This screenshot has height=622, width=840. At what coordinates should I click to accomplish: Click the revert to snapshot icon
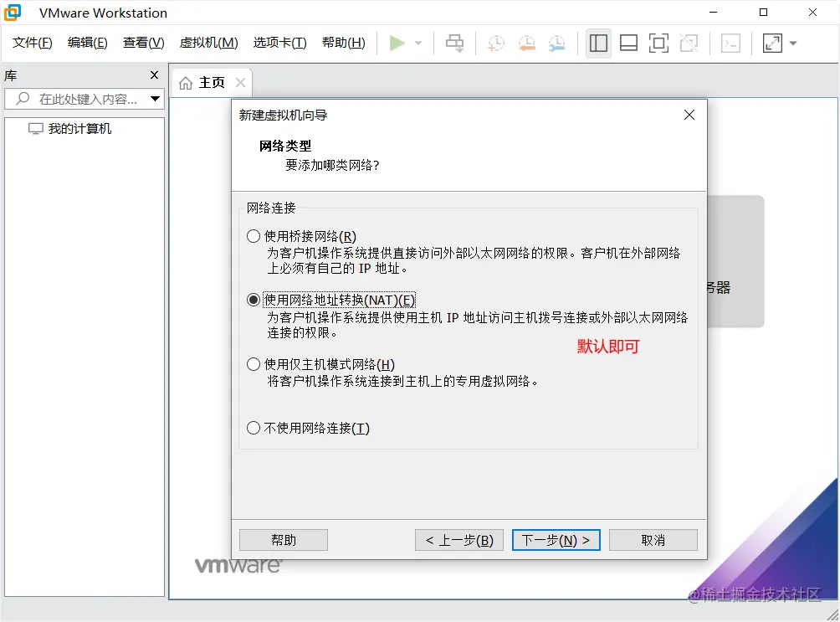(x=527, y=43)
